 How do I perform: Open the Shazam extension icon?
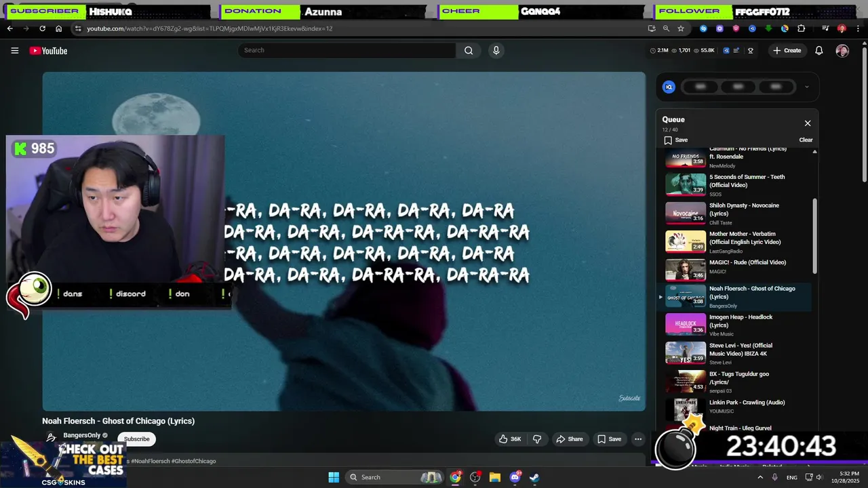703,28
